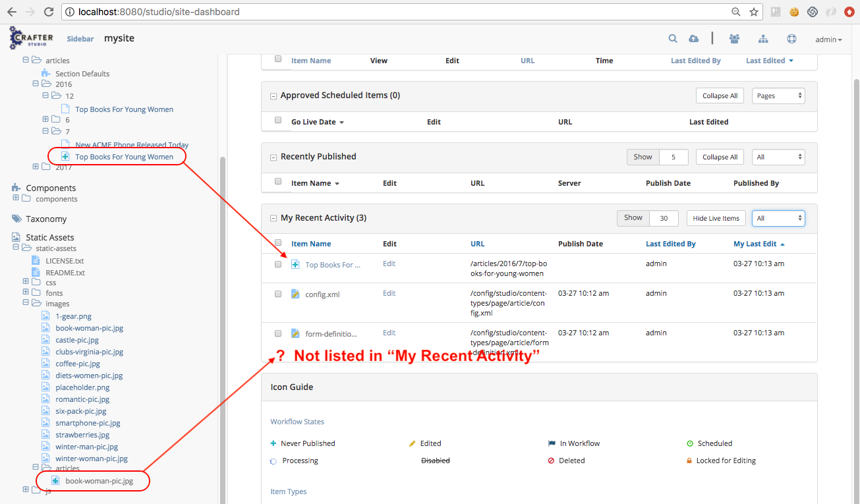Open the Sidebar menu
The image size is (860, 504).
tap(80, 39)
